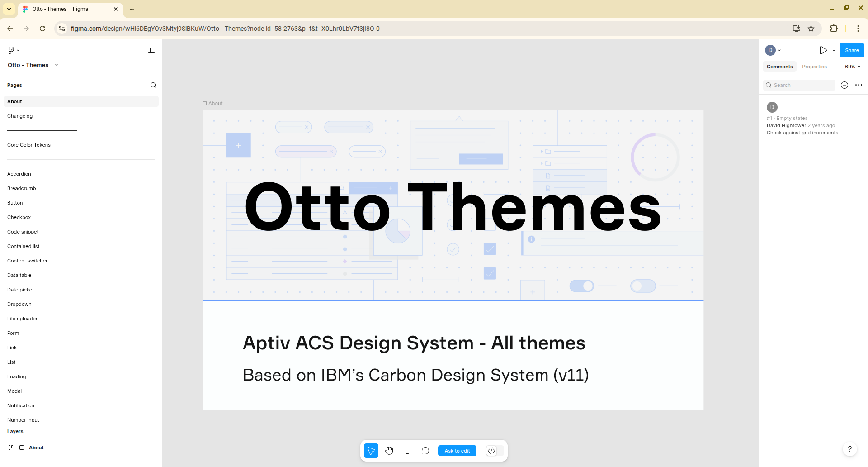The image size is (868, 467).
Task: Switch to the Comments tab
Action: point(779,67)
